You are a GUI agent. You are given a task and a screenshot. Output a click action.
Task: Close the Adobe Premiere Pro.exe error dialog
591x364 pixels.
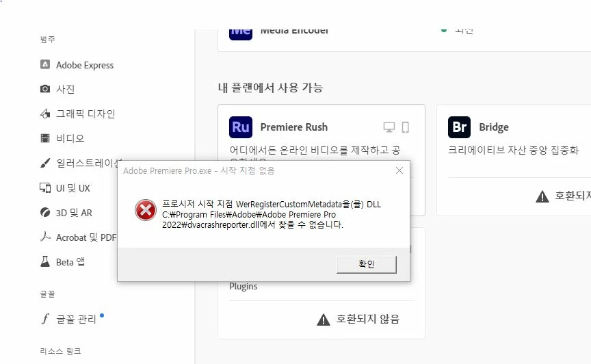click(x=399, y=170)
